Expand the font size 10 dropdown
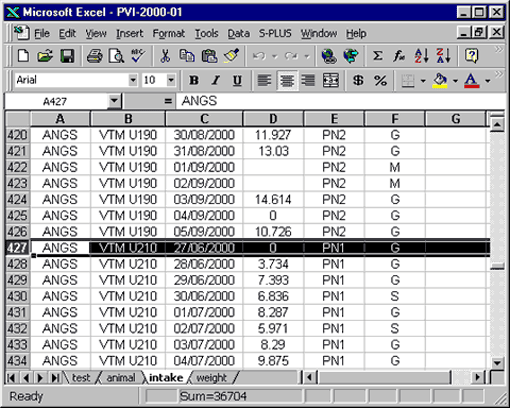This screenshot has width=510, height=408. [x=171, y=80]
